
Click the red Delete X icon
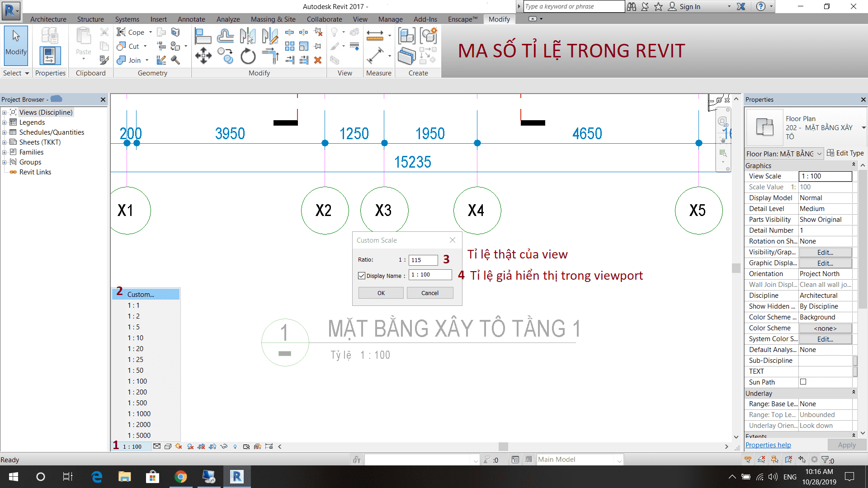pos(318,60)
